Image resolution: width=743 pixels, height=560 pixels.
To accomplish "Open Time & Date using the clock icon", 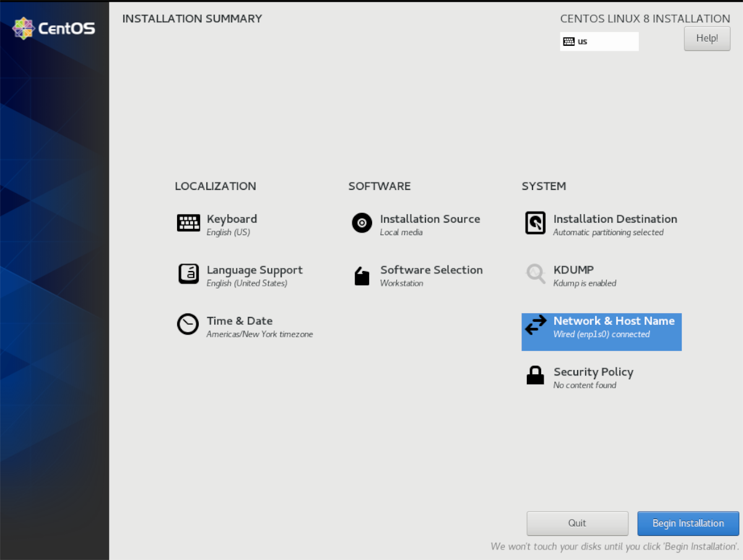I will 188,324.
